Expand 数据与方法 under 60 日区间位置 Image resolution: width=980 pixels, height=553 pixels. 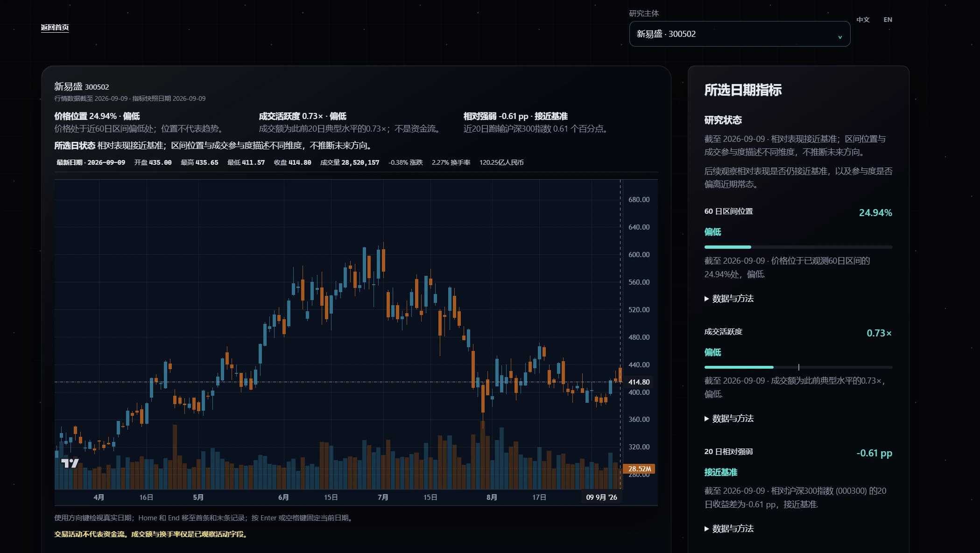[729, 298]
